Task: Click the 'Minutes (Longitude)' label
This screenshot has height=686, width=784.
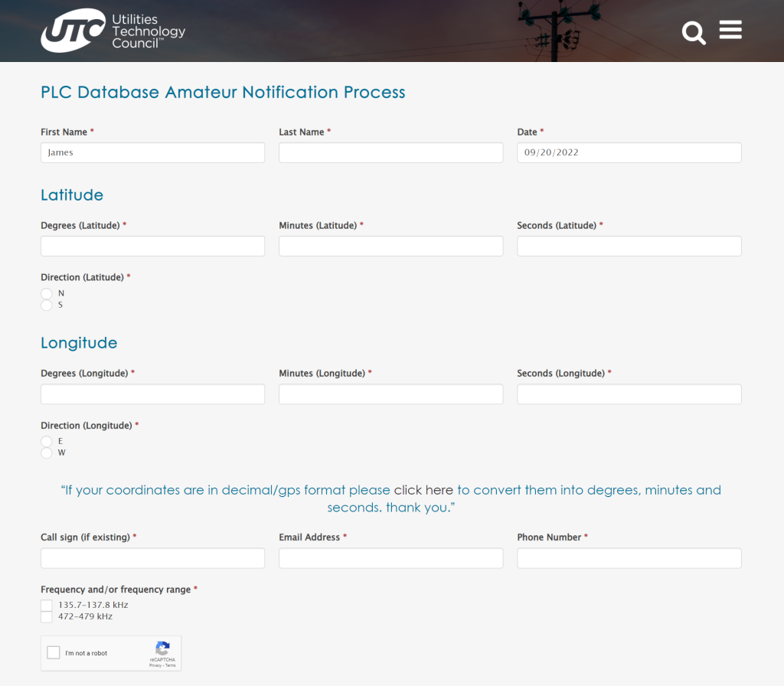Action: pos(322,374)
